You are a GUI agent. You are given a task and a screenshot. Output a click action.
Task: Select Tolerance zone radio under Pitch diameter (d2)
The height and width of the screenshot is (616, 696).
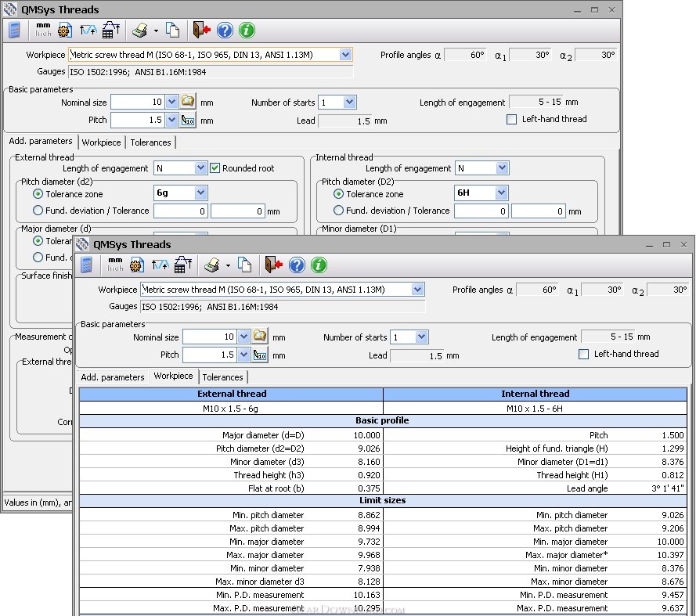[x=38, y=194]
